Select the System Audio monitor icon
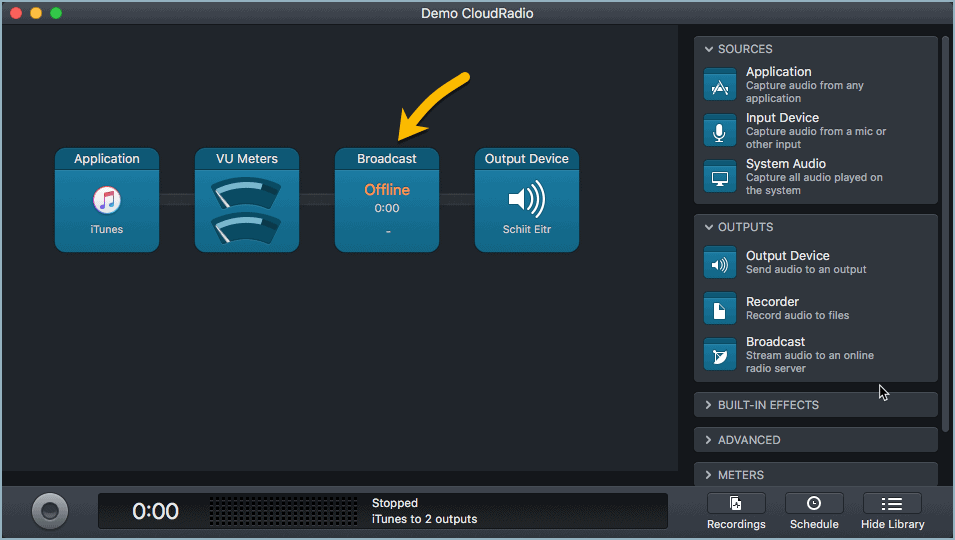Viewport: 955px width, 540px height. pos(719,177)
